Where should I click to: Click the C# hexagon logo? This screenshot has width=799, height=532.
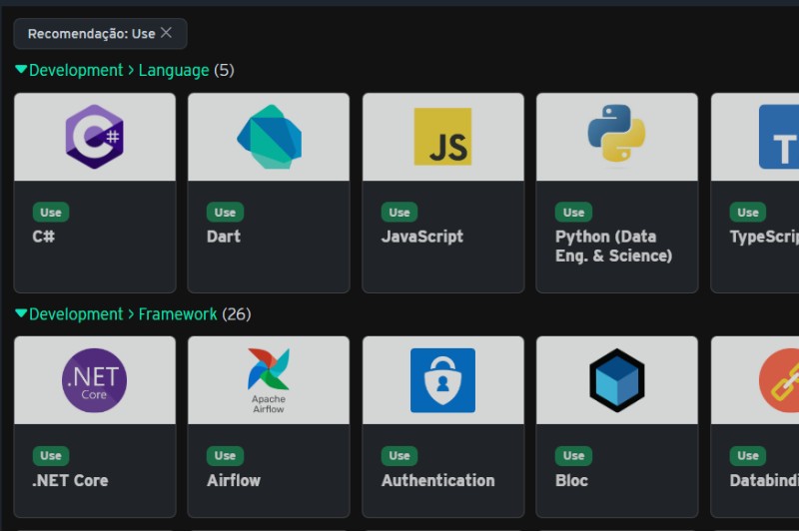94,137
